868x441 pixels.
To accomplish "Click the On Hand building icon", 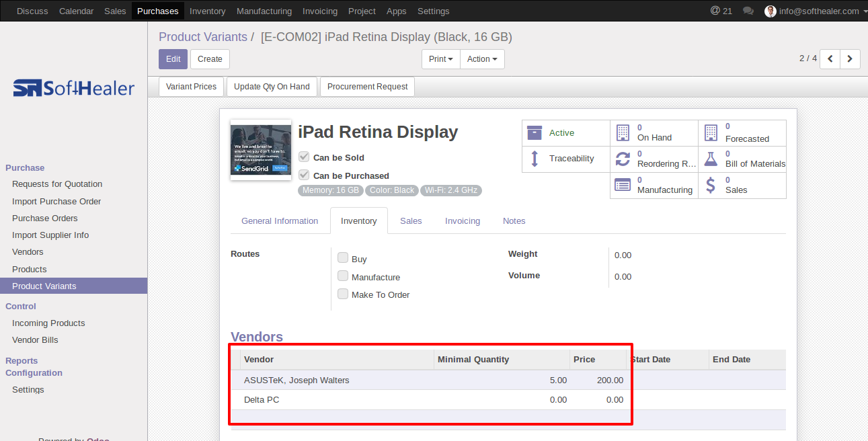I will [x=623, y=132].
